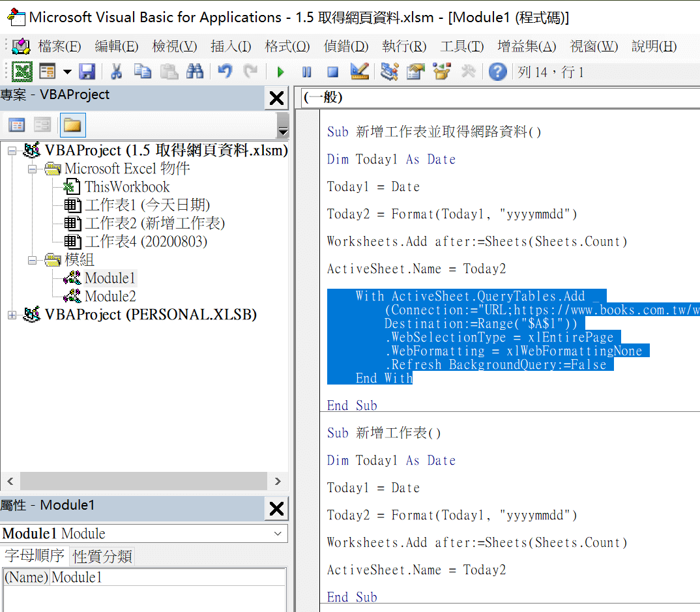This screenshot has height=612, width=700.
Task: Click Sub 新增工作表() declaration line
Action: tap(384, 433)
